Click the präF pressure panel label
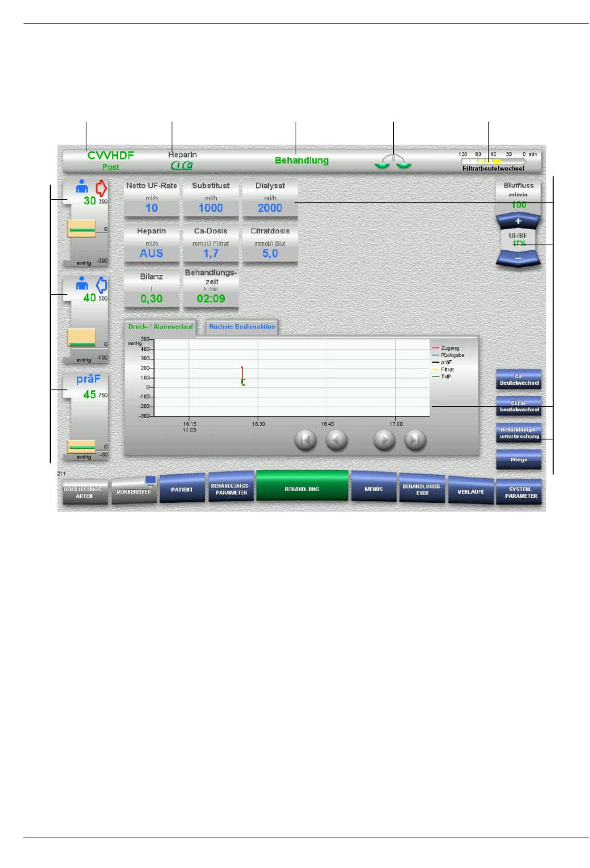This screenshot has width=590, height=868. (x=88, y=379)
